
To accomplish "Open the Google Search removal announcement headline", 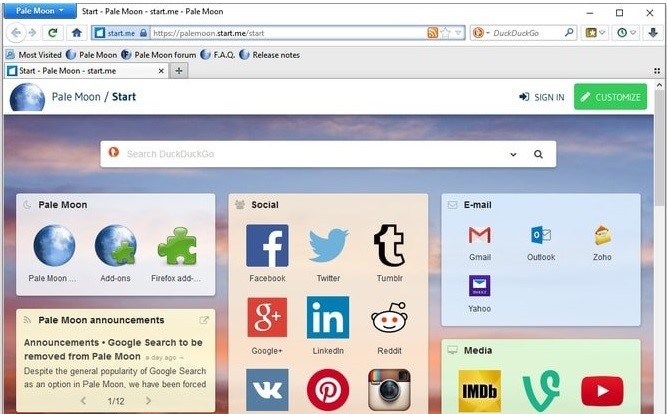I will coord(113,349).
